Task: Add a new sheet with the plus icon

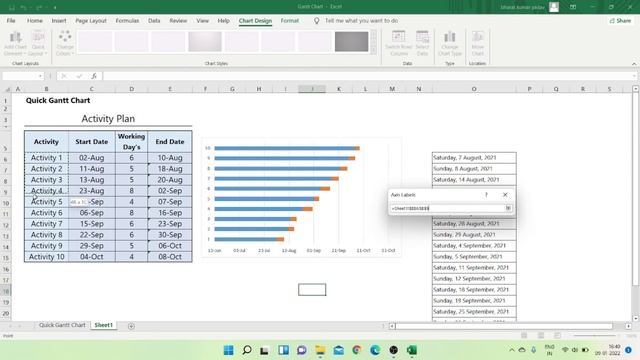Action: [131, 326]
